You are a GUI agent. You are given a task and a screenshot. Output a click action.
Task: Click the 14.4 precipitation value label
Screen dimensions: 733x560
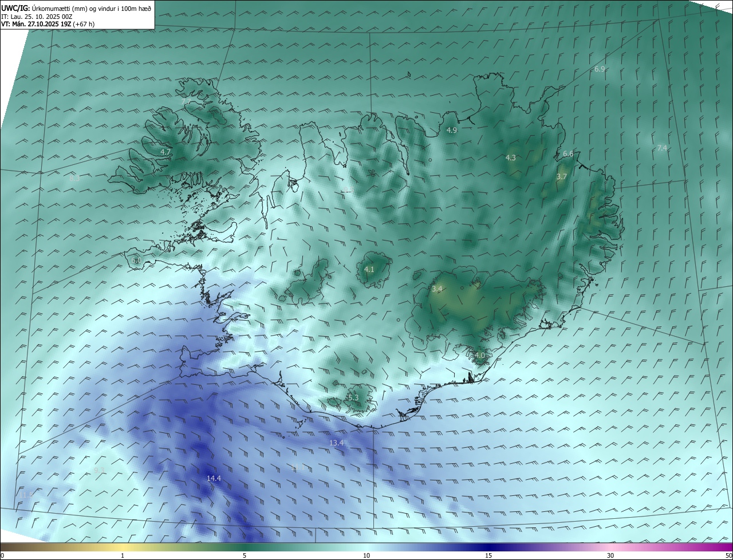pyautogui.click(x=214, y=478)
